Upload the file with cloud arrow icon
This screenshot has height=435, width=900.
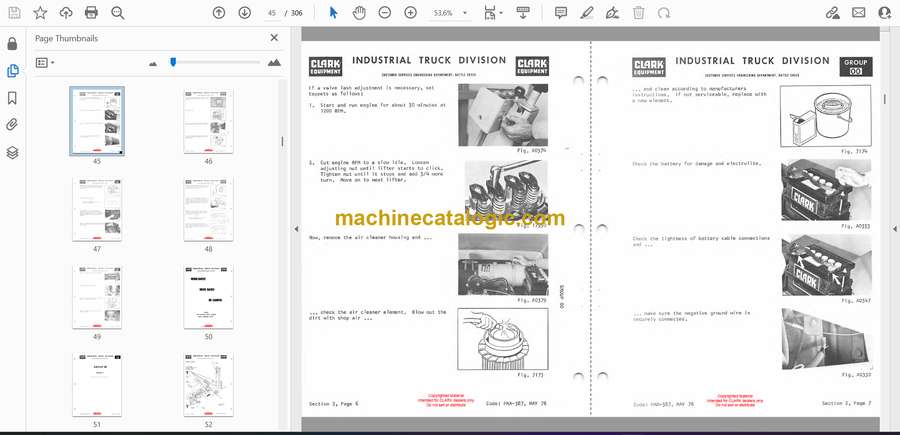(66, 13)
